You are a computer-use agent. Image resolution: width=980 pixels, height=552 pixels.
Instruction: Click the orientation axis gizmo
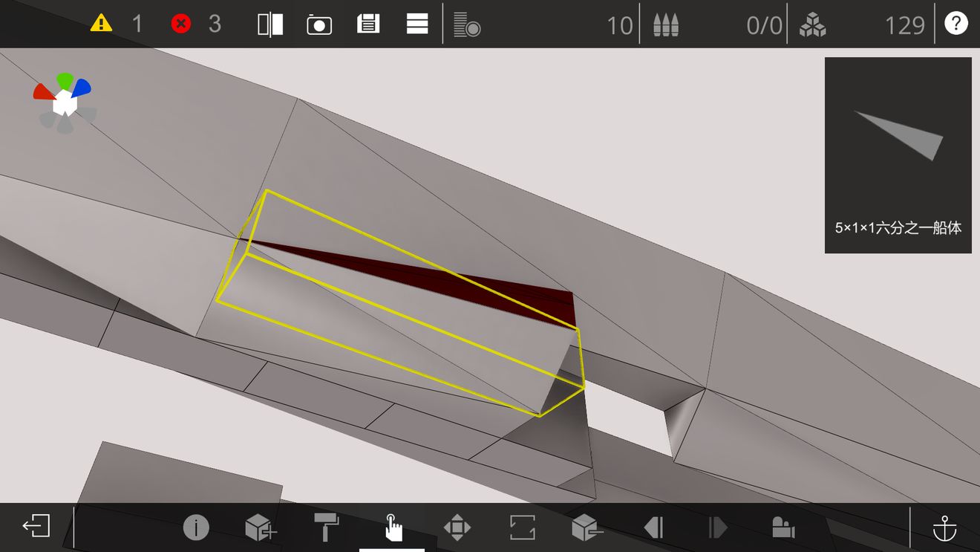[65, 103]
